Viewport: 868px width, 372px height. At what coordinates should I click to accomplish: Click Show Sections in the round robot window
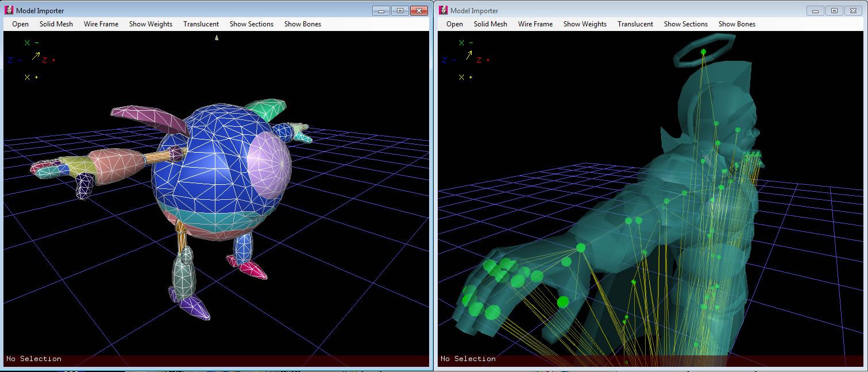pyautogui.click(x=252, y=24)
